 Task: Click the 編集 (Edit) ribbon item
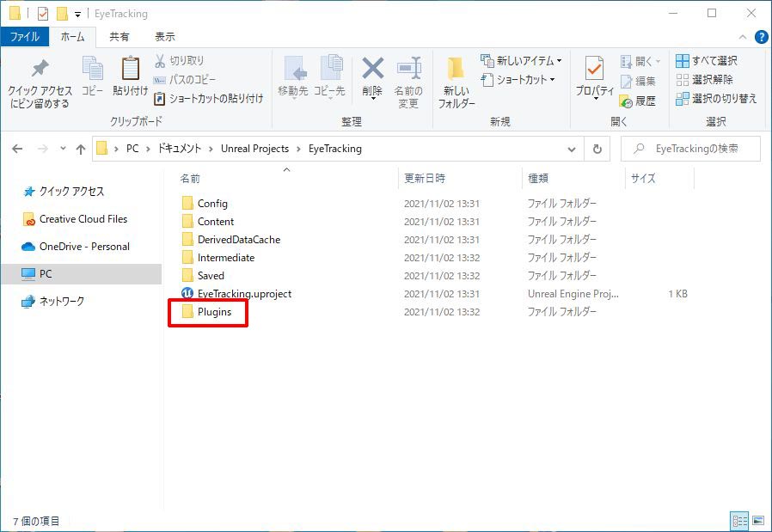(638, 81)
